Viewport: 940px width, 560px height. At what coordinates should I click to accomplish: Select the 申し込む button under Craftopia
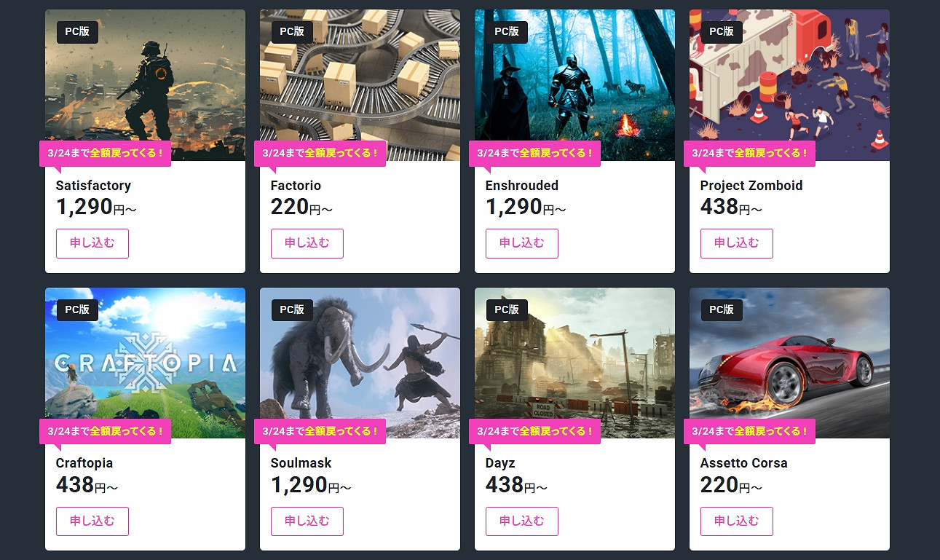tap(92, 521)
